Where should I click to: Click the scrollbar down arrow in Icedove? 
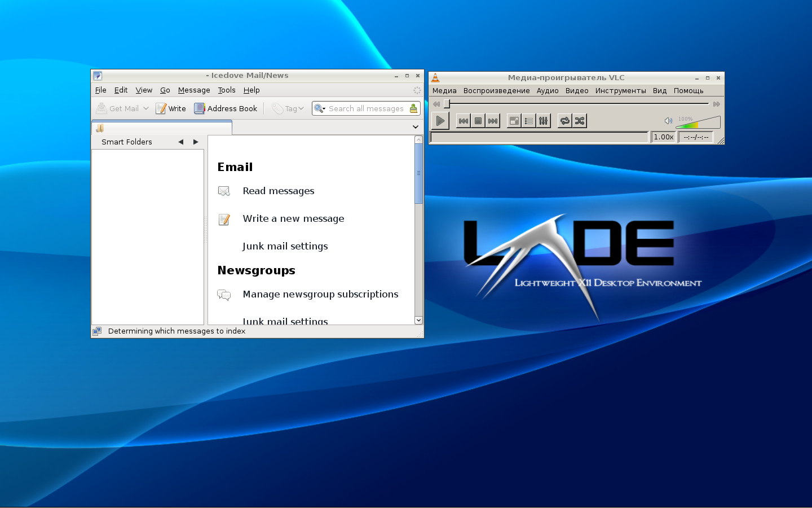(x=418, y=320)
